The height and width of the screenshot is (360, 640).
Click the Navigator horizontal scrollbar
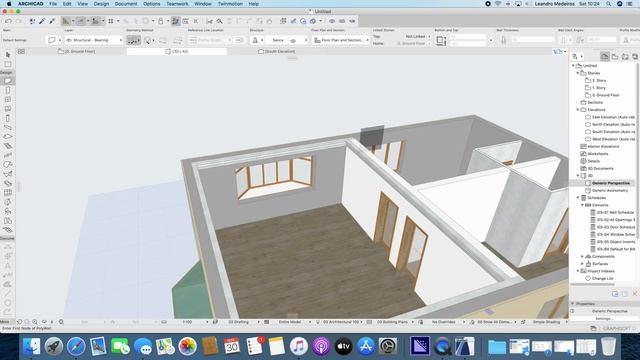point(592,284)
